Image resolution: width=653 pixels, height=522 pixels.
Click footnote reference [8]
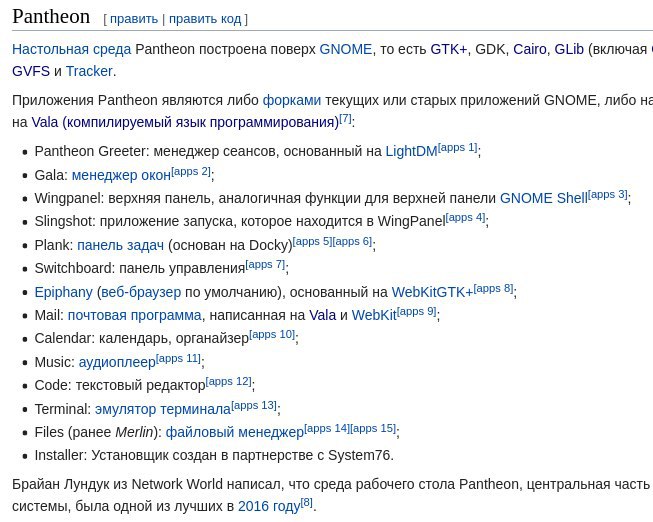(307, 503)
